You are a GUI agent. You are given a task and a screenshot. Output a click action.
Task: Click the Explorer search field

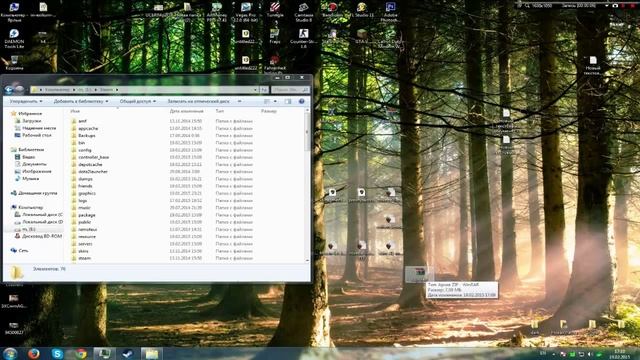pyautogui.click(x=290, y=89)
